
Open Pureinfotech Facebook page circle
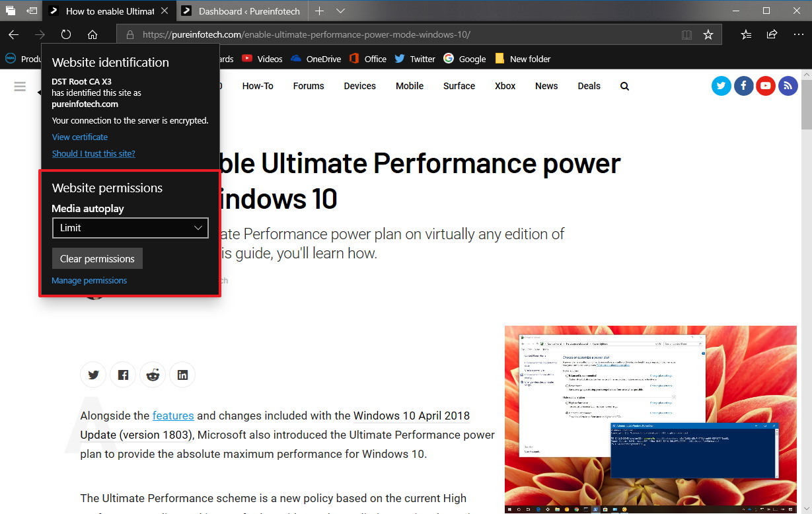point(744,86)
